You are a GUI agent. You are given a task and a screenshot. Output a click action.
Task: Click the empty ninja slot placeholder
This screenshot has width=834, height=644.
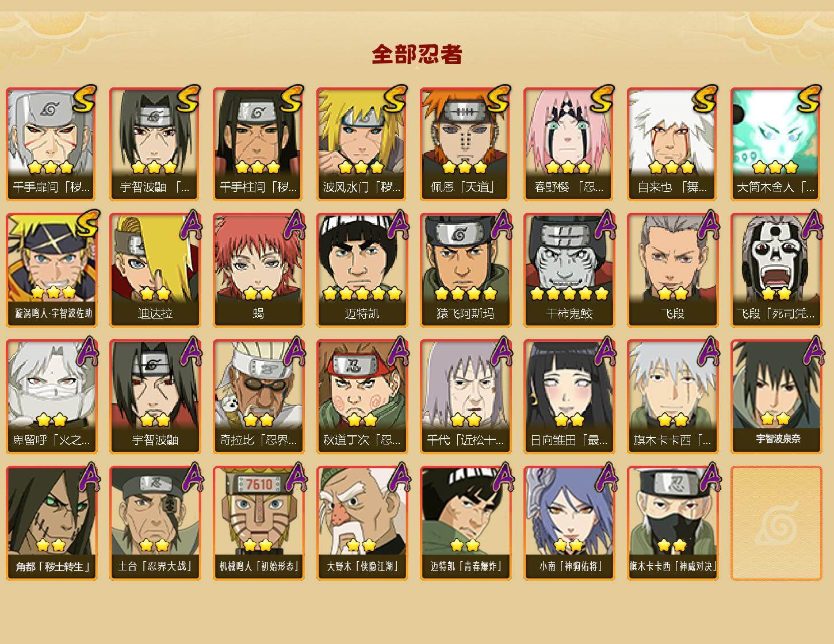tap(776, 523)
